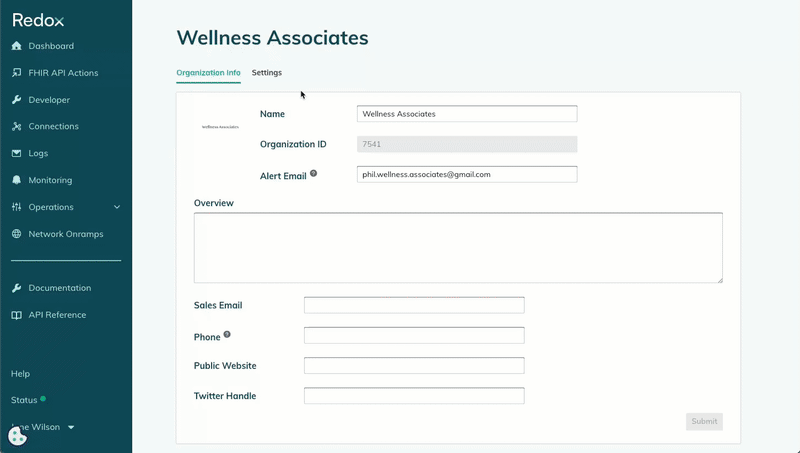This screenshot has height=453, width=800.
Task: Click the Submit button
Action: point(704,421)
